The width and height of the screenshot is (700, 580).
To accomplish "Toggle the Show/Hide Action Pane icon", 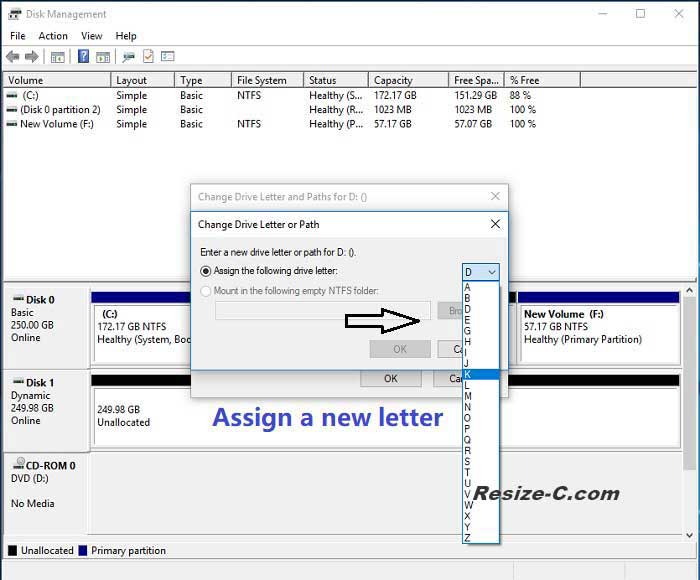I will pyautogui.click(x=103, y=57).
